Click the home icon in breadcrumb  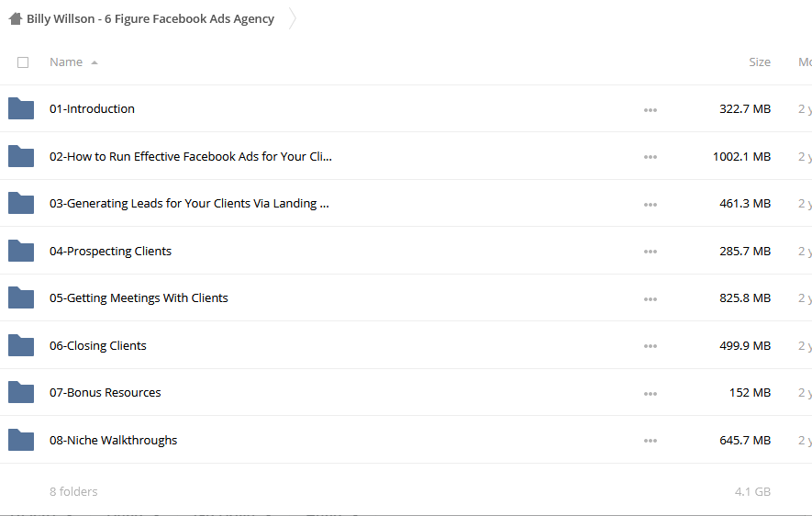point(15,18)
